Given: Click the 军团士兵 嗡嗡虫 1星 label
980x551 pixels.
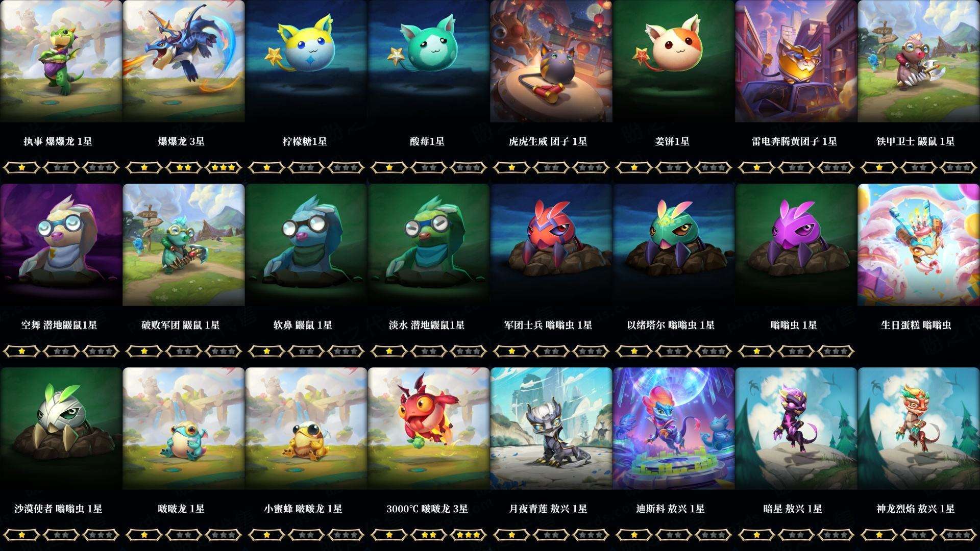Looking at the screenshot, I should pyautogui.click(x=548, y=325).
